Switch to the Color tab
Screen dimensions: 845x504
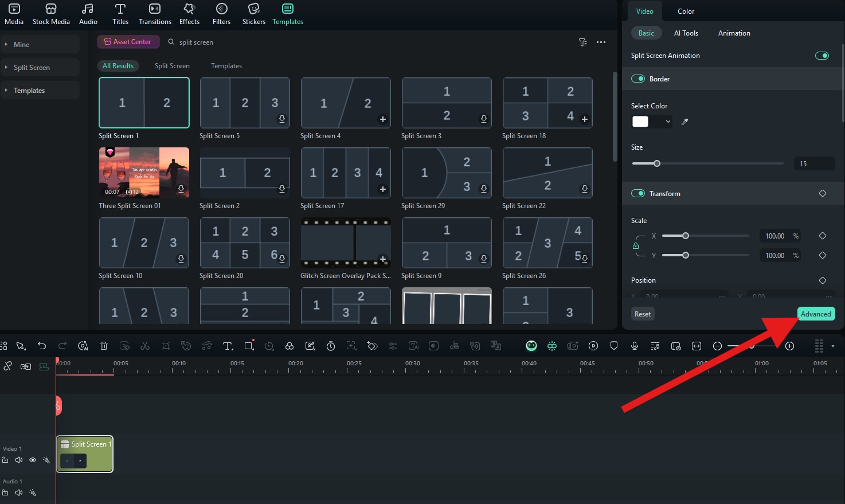pyautogui.click(x=686, y=11)
